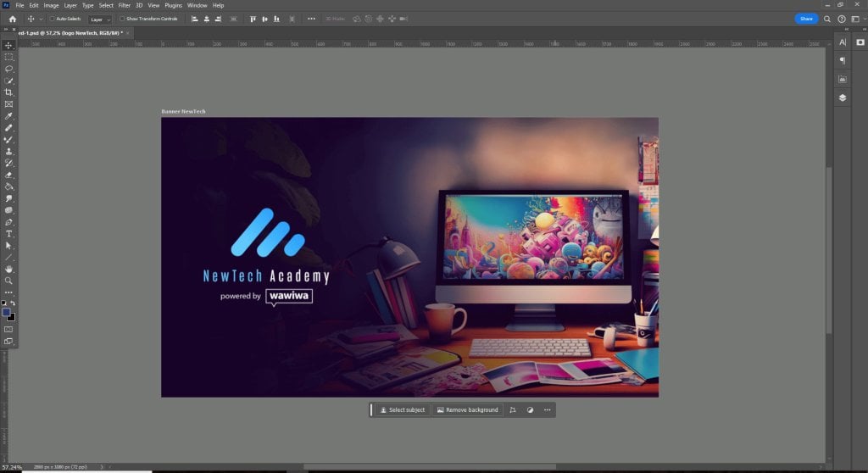This screenshot has height=473, width=868.
Task: Change screen mode button in toolbar
Action: [8, 341]
